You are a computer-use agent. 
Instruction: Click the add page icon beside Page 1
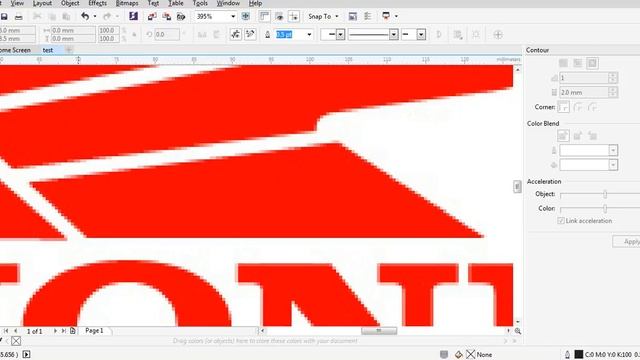[x=73, y=331]
